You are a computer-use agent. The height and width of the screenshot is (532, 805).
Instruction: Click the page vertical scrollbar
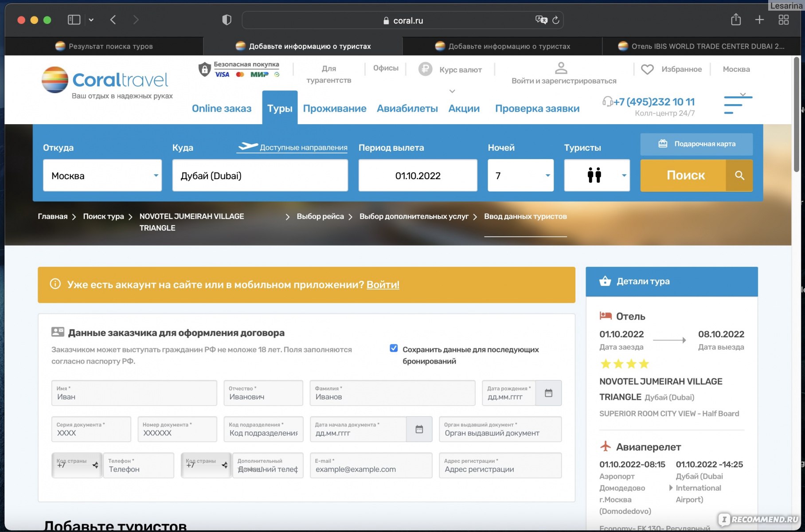[797, 115]
